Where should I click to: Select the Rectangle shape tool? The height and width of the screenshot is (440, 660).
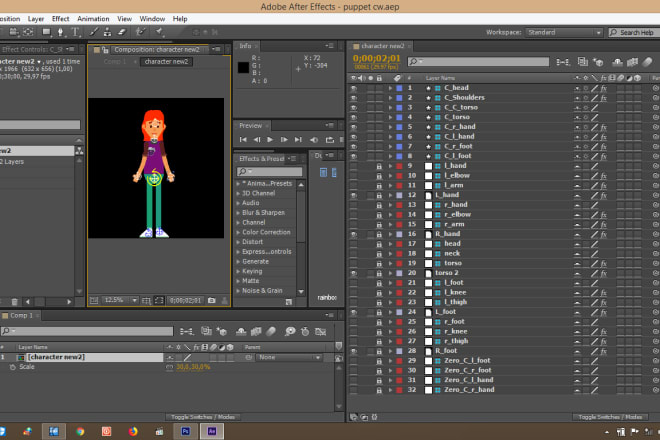[46, 32]
